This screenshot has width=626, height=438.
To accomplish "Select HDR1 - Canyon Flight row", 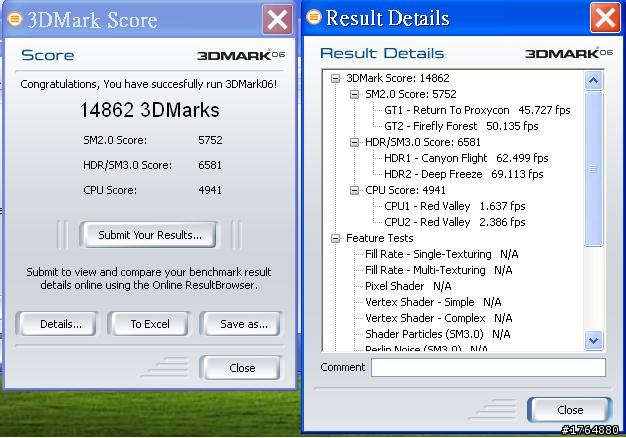I will [x=466, y=158].
